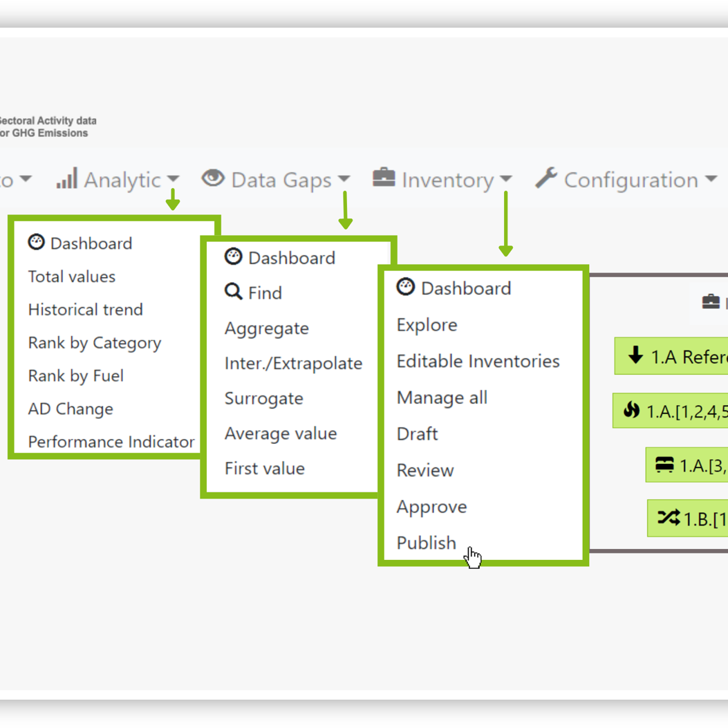The image size is (728, 728).
Task: Click the magnifier icon beside Find
Action: (x=233, y=292)
